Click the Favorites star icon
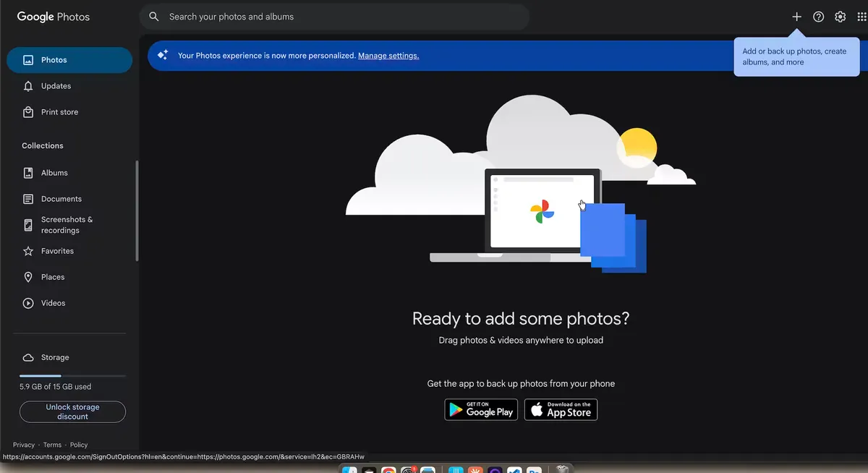Image resolution: width=868 pixels, height=473 pixels. coord(28,251)
